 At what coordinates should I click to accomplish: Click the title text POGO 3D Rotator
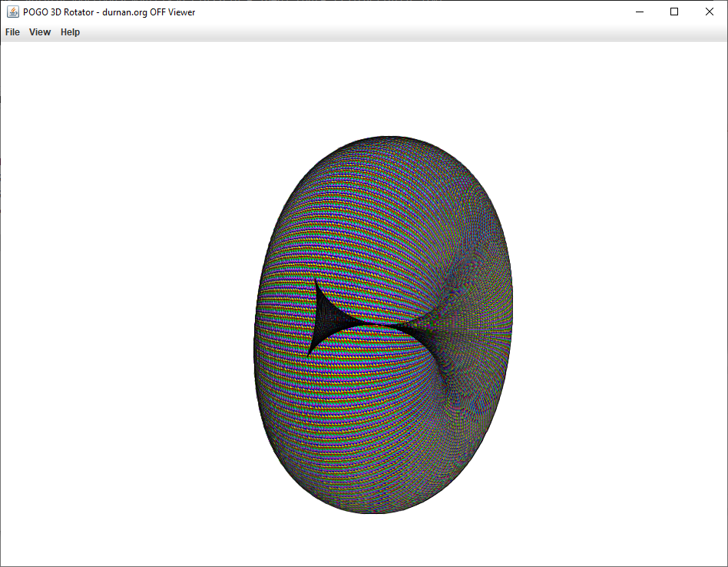click(58, 12)
